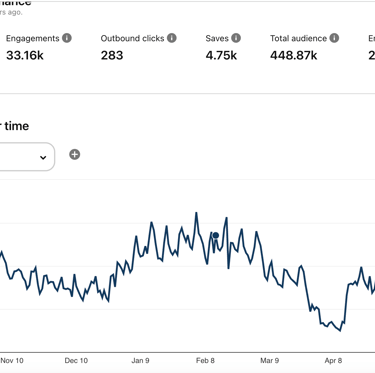Select the Dec 10 axis label
Screen dimensions: 375x373
point(76,360)
